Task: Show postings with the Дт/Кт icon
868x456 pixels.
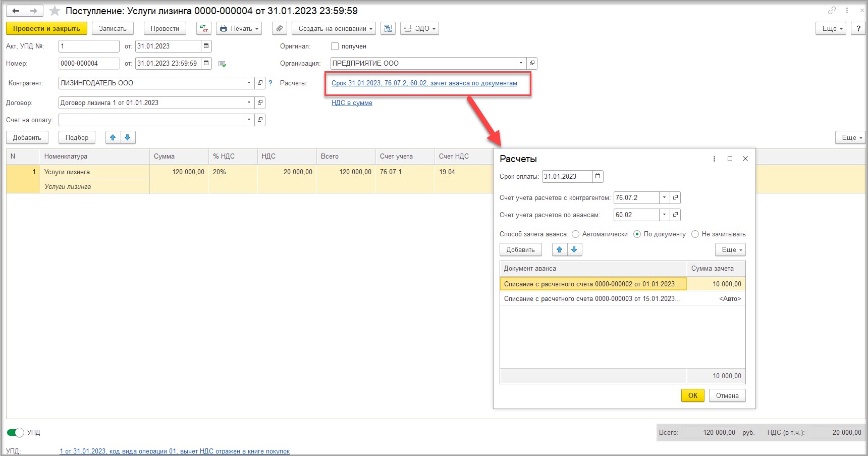Action: coord(203,28)
